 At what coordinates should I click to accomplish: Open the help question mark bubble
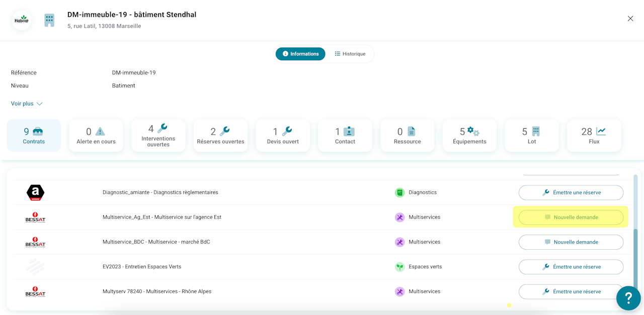pos(628,298)
